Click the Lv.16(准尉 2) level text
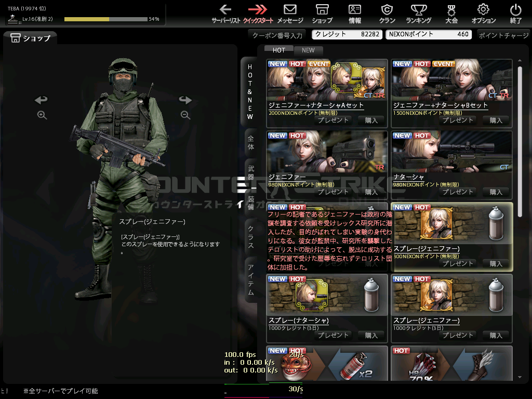 click(x=37, y=19)
